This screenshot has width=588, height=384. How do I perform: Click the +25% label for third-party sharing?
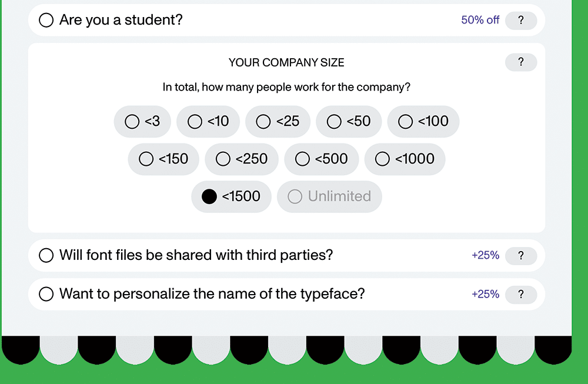tap(485, 256)
